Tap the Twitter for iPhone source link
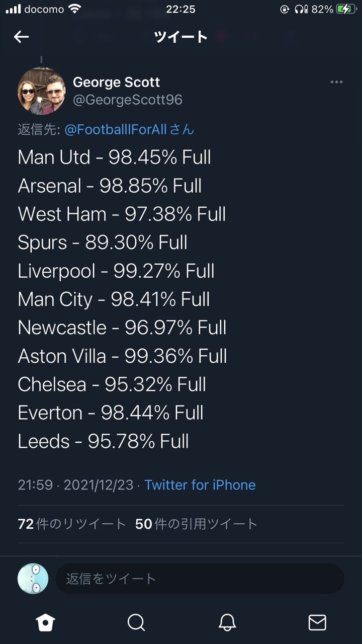 click(200, 485)
